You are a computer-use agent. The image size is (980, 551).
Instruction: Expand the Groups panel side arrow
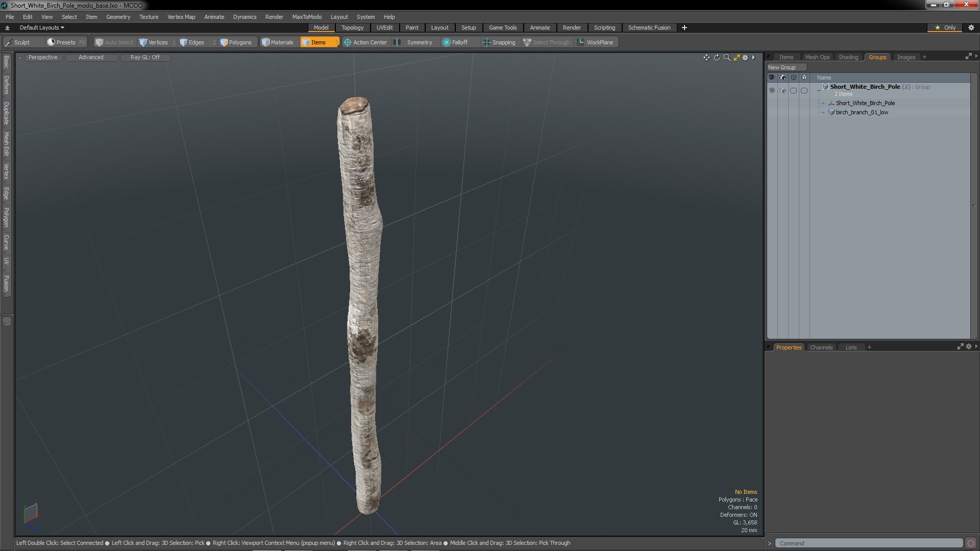[x=976, y=56]
